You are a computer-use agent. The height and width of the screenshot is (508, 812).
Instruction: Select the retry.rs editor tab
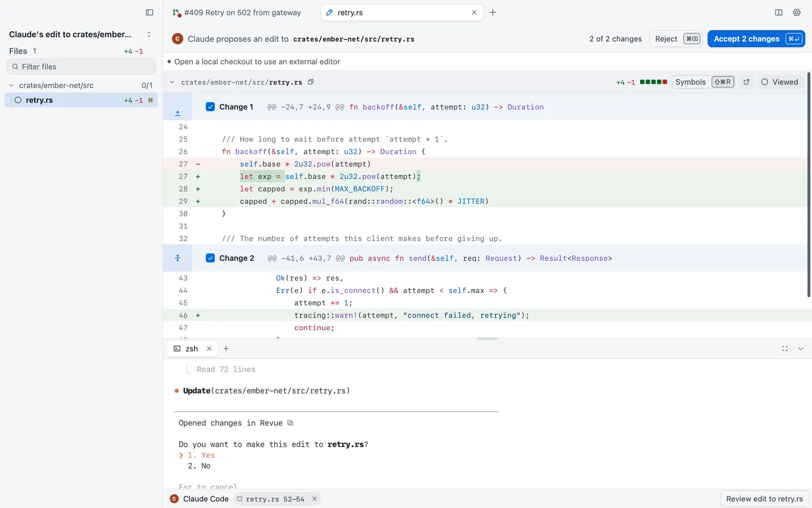coord(401,12)
